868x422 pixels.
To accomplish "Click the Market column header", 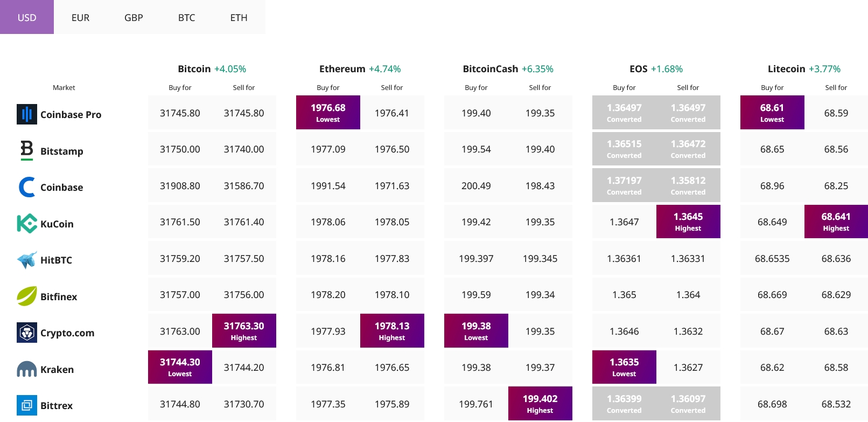I will tap(64, 87).
